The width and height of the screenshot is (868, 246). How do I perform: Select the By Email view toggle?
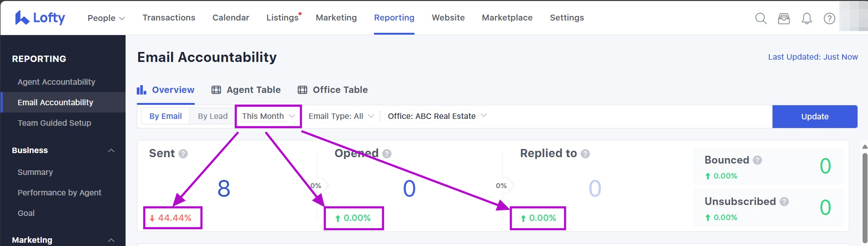click(166, 116)
